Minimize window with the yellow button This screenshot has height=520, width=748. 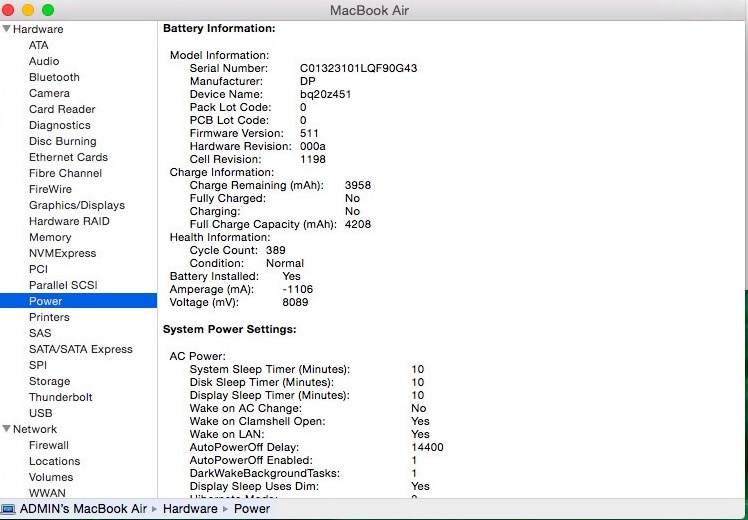click(x=28, y=10)
